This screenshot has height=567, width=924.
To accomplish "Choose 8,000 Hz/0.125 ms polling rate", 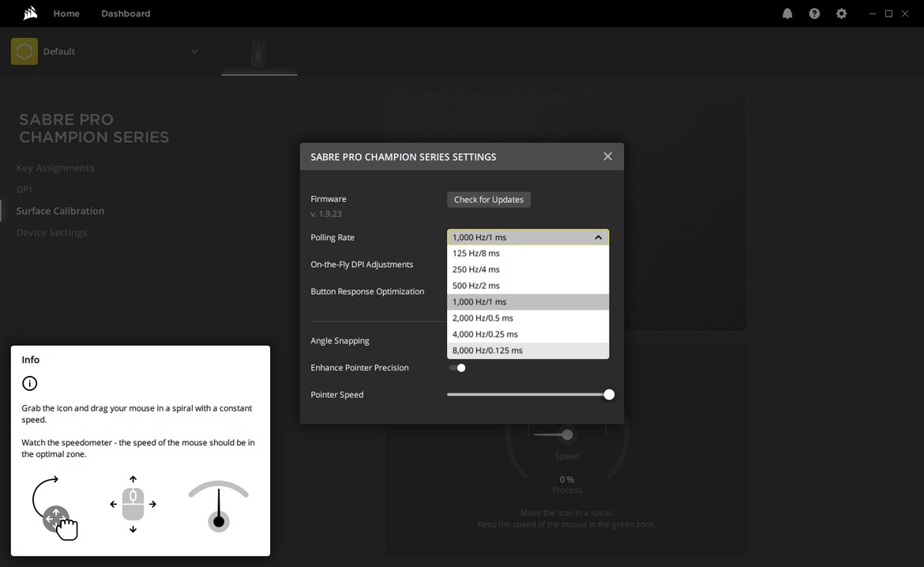I will pos(528,351).
